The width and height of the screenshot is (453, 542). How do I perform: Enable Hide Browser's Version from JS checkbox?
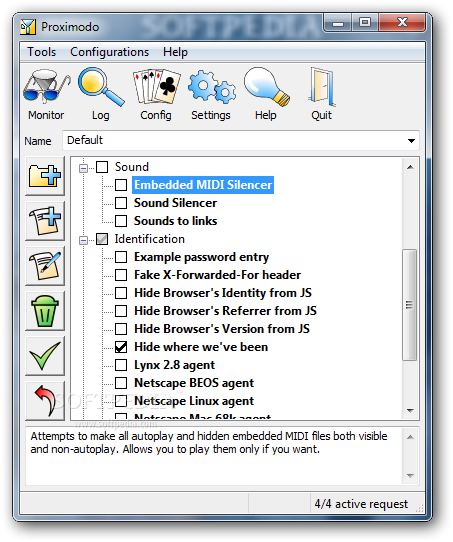point(121,329)
